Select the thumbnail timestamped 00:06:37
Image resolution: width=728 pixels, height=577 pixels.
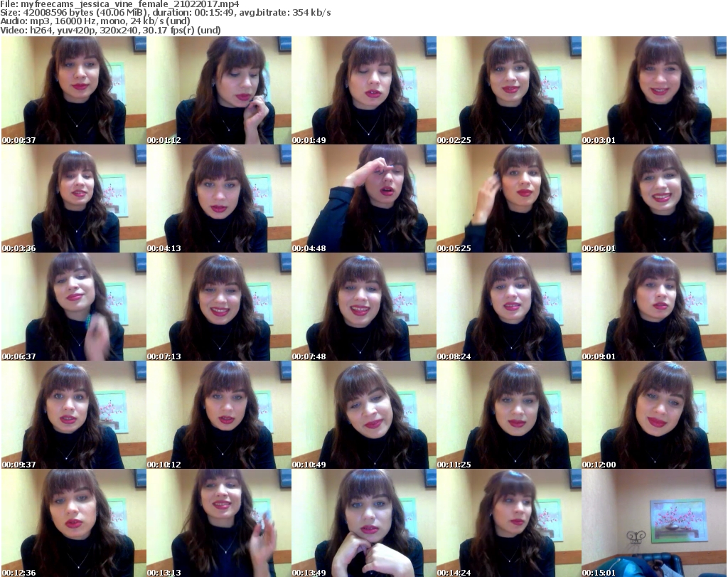[74, 307]
